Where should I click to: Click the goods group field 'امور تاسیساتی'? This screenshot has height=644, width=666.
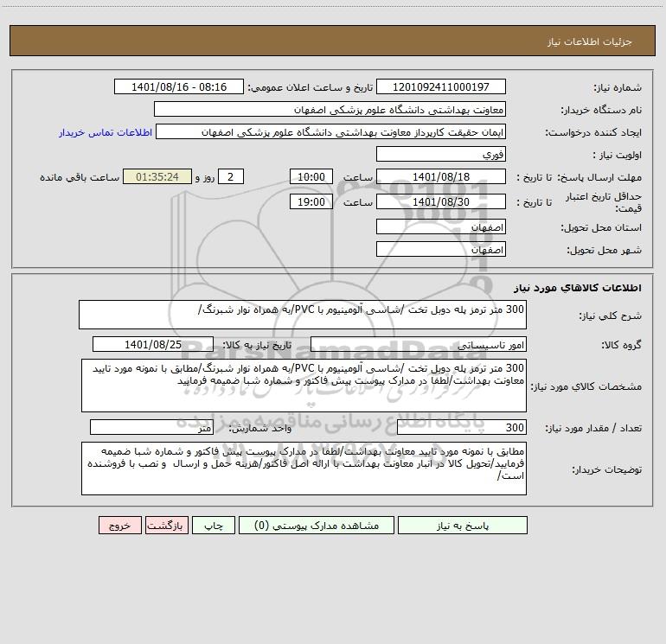[419, 344]
